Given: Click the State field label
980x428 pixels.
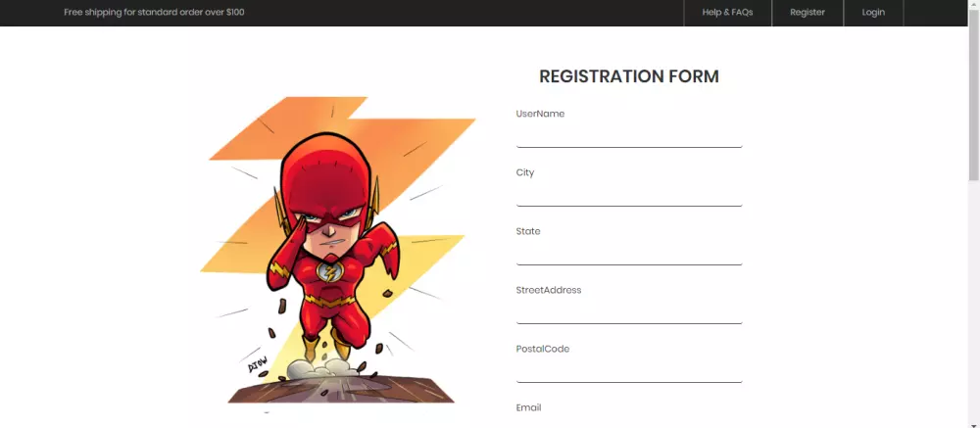Looking at the screenshot, I should [x=528, y=231].
